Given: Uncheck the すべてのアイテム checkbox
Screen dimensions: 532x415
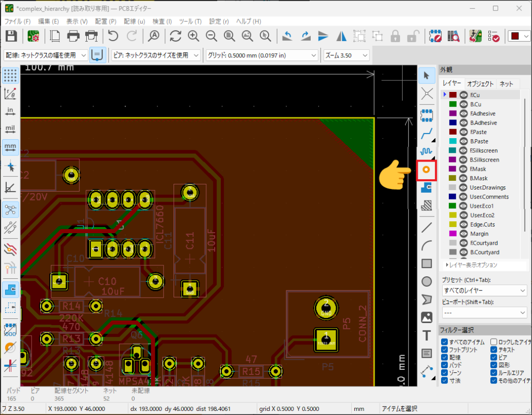Looking at the screenshot, I should 445,342.
